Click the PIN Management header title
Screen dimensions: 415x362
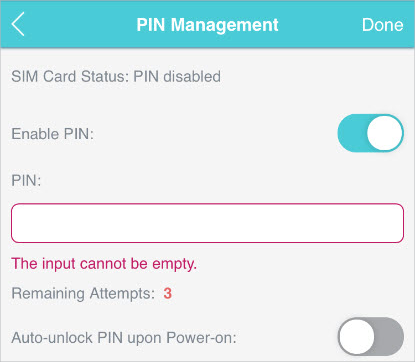point(207,25)
